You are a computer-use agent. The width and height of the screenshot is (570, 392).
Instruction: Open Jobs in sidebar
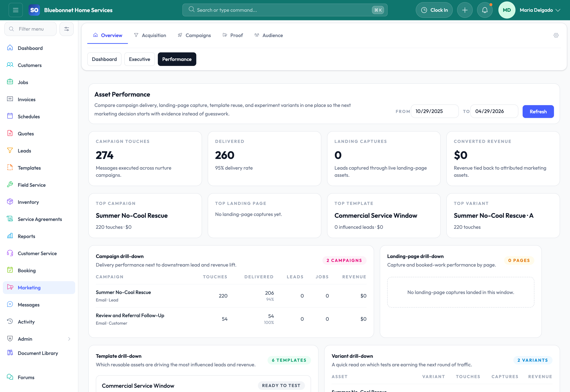[x=39, y=82]
